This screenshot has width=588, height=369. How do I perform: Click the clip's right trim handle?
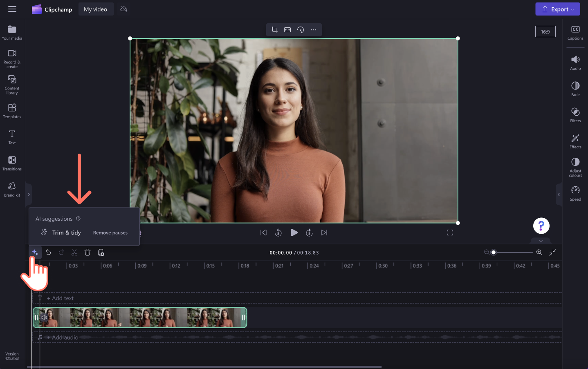(243, 318)
